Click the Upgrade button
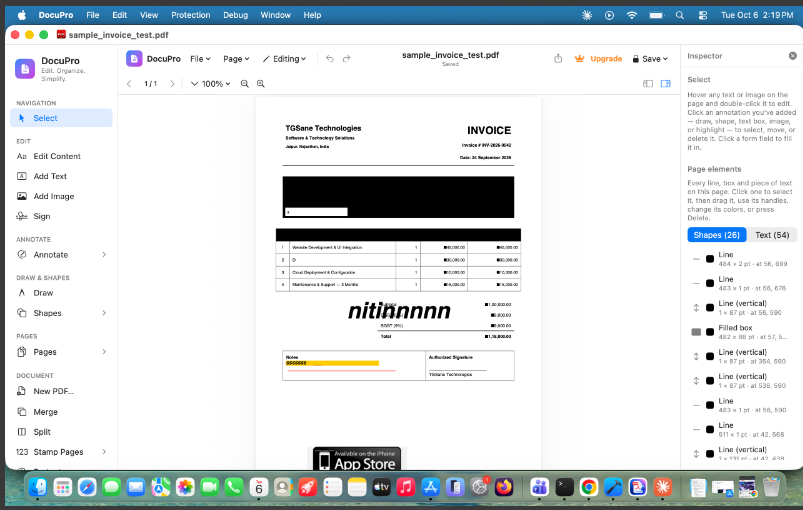Viewport: 803px width, 510px height. [598, 59]
